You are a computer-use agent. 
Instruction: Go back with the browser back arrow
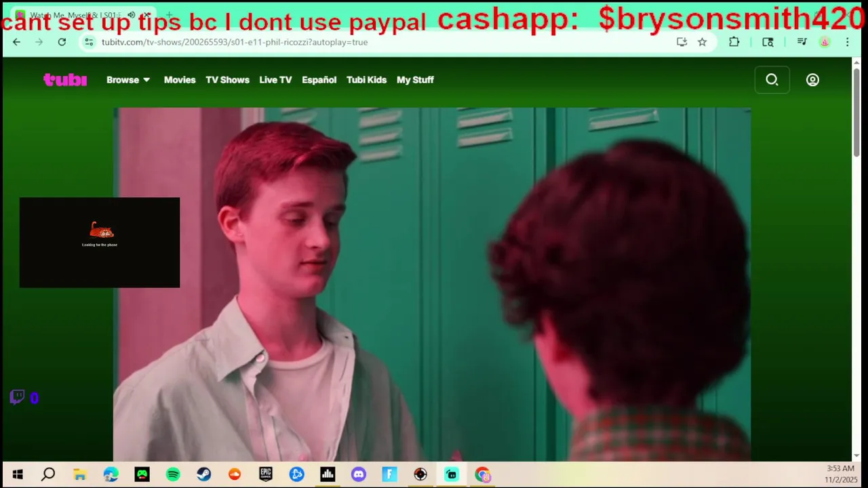tap(16, 42)
